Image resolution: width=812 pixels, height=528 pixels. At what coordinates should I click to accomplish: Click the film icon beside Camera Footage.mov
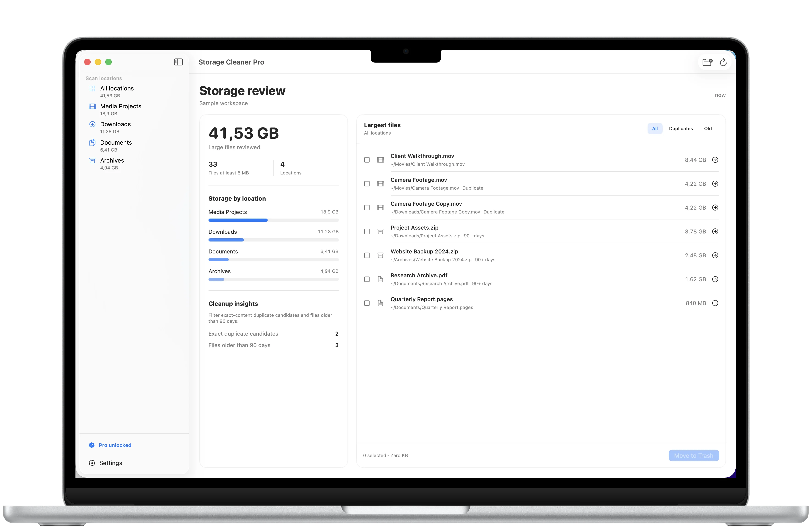380,184
